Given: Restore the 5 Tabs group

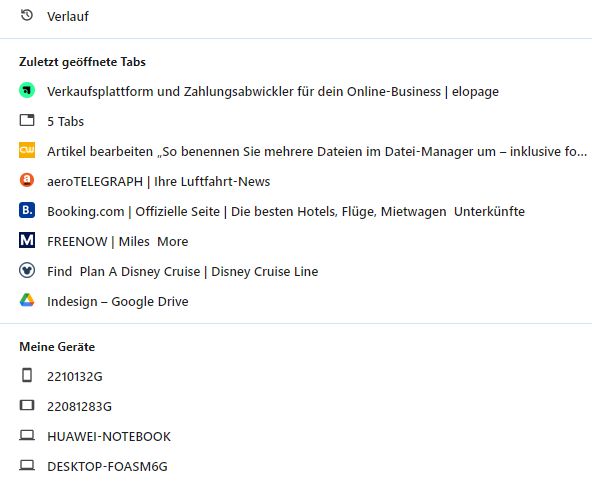Looking at the screenshot, I should coord(65,122).
